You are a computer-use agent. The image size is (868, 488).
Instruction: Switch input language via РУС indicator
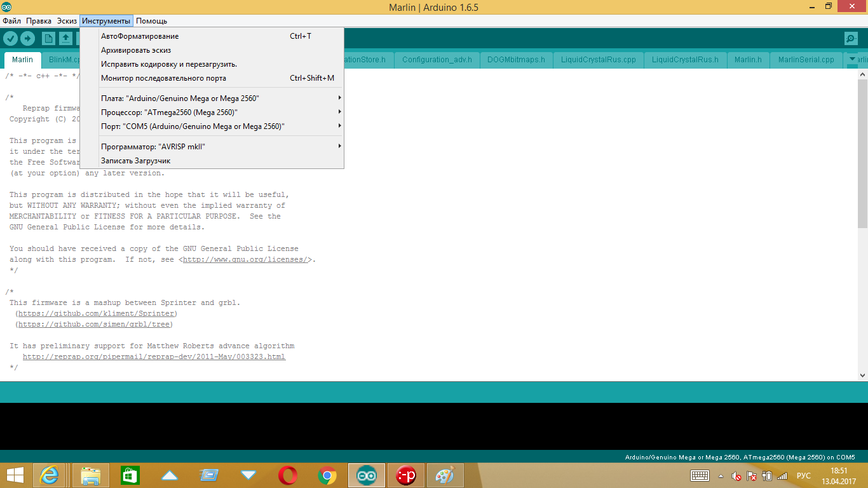click(804, 475)
